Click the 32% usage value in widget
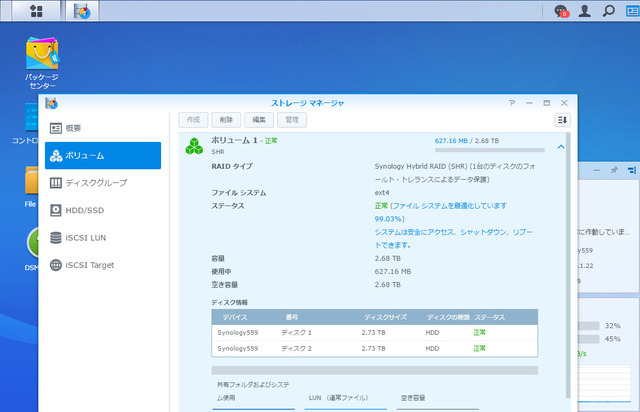The height and width of the screenshot is (412, 640). click(613, 326)
